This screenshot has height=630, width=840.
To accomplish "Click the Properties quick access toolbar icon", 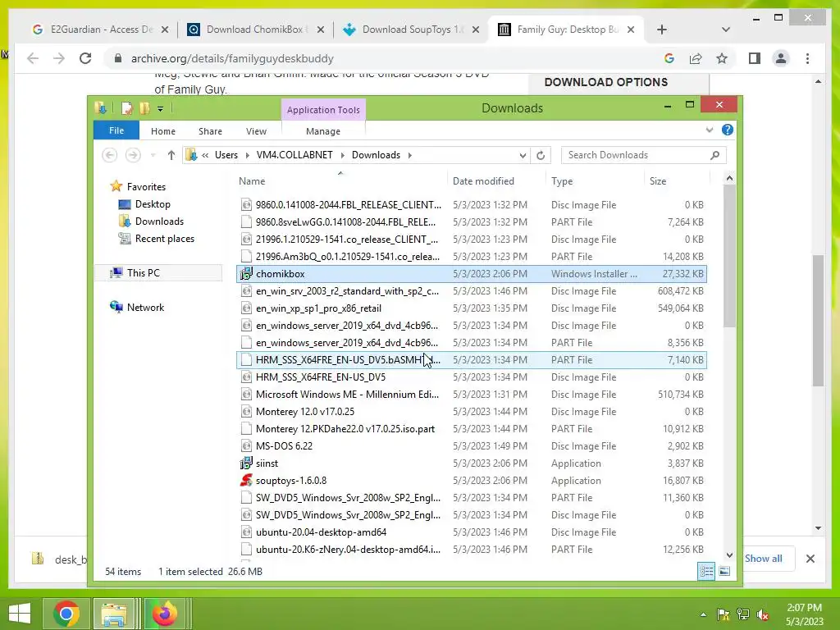I will (x=126, y=108).
